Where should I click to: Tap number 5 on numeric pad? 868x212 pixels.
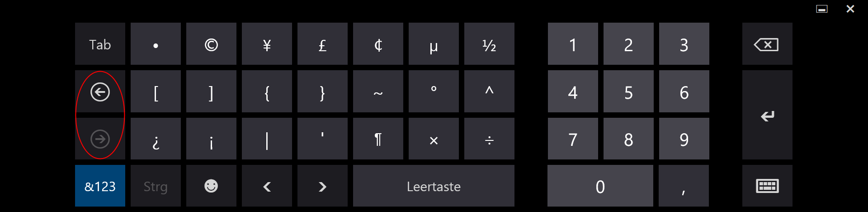628,92
